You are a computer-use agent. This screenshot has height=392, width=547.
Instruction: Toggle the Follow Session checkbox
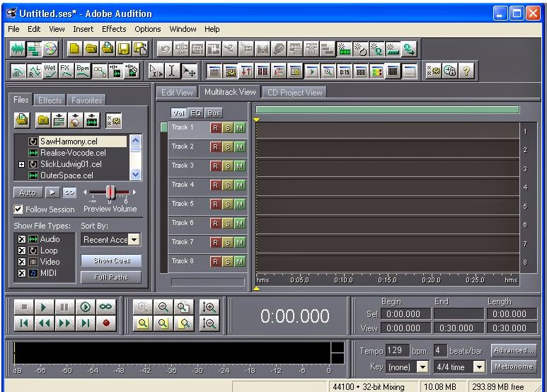pyautogui.click(x=18, y=209)
